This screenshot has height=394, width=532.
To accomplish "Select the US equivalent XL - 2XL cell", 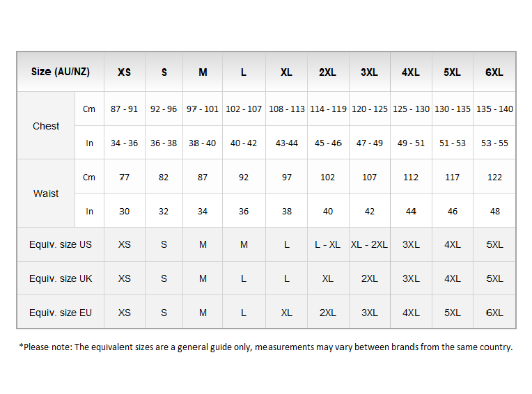I will point(369,244).
